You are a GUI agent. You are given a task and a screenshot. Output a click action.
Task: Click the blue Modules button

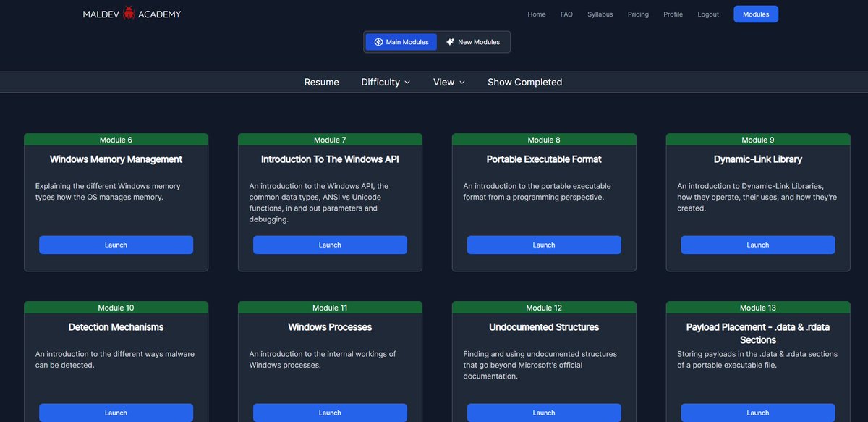pyautogui.click(x=756, y=14)
